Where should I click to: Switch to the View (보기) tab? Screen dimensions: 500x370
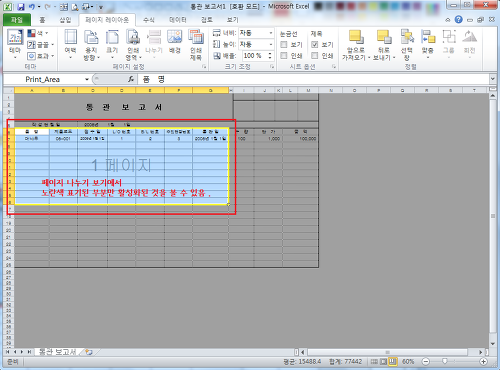(x=233, y=20)
